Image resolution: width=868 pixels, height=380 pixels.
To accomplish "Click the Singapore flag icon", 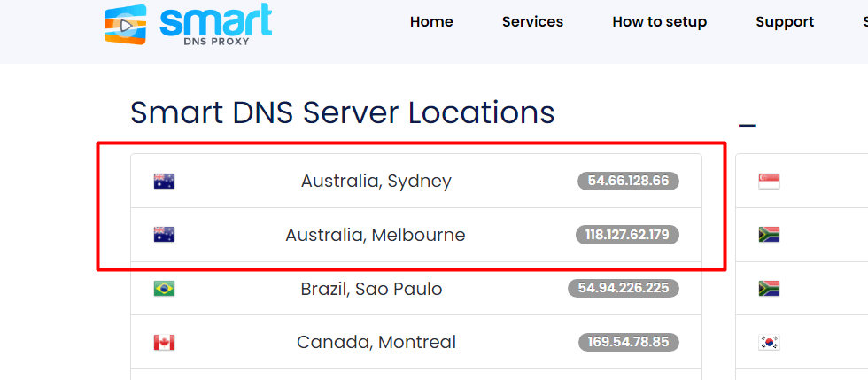I will point(769,182).
